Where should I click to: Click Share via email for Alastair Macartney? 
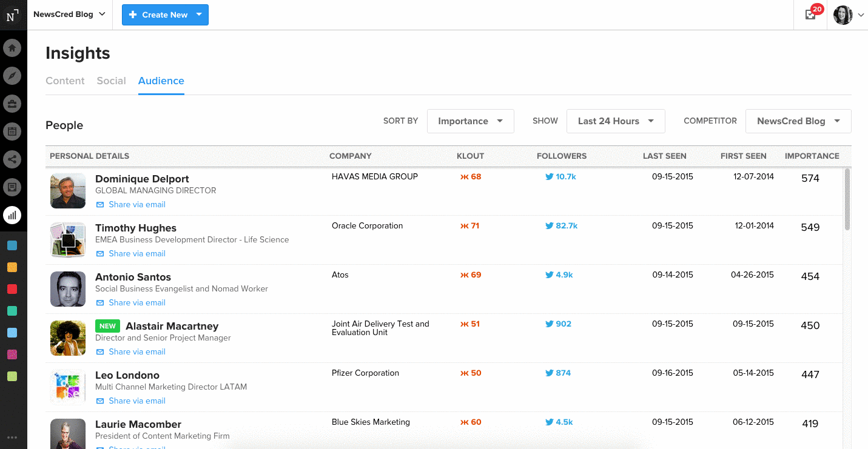click(131, 351)
